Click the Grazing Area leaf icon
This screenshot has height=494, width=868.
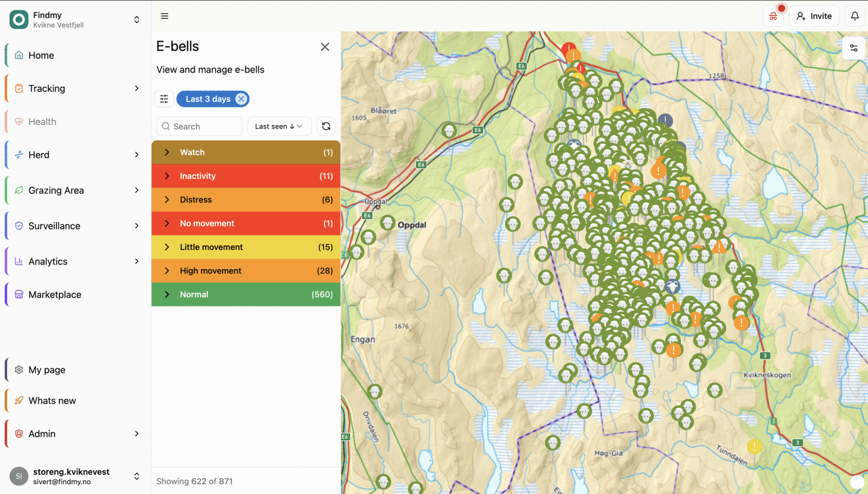[x=19, y=191]
